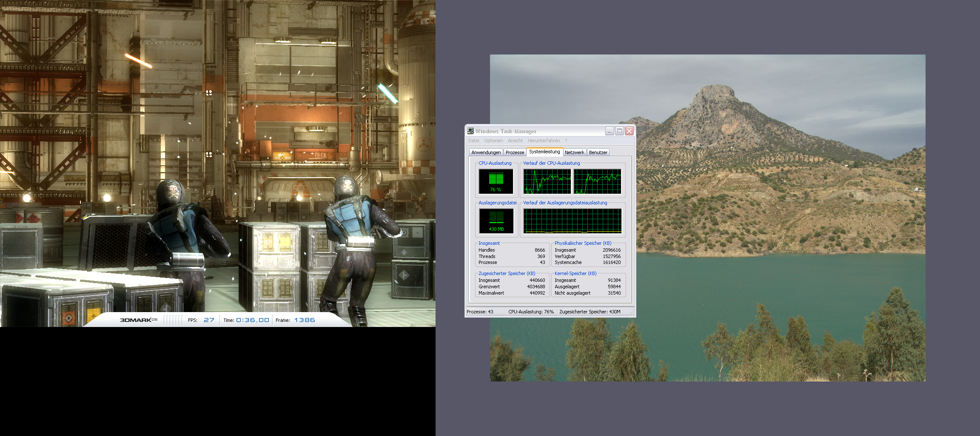Click the Systemcache value 1616420
This screenshot has width=980, height=436.
coord(612,262)
